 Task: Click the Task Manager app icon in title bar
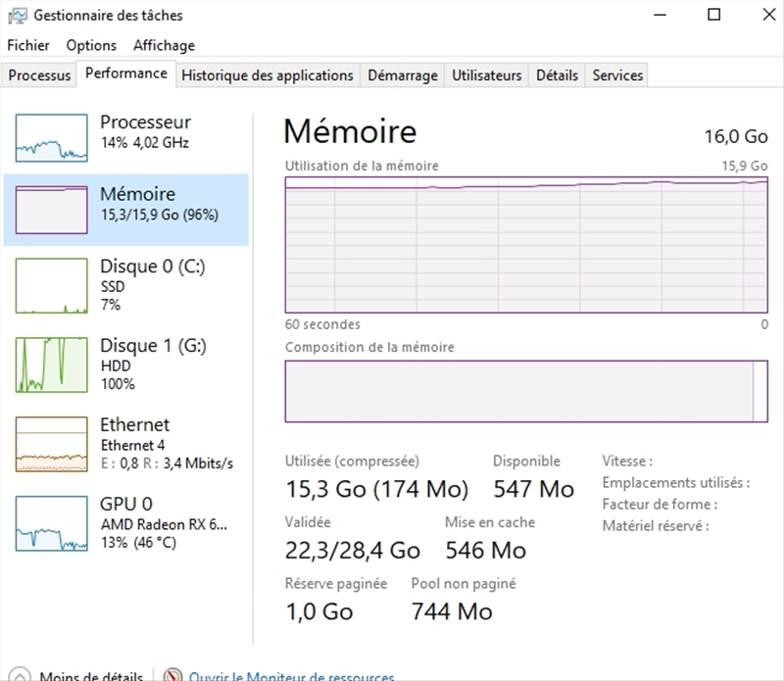(x=18, y=15)
